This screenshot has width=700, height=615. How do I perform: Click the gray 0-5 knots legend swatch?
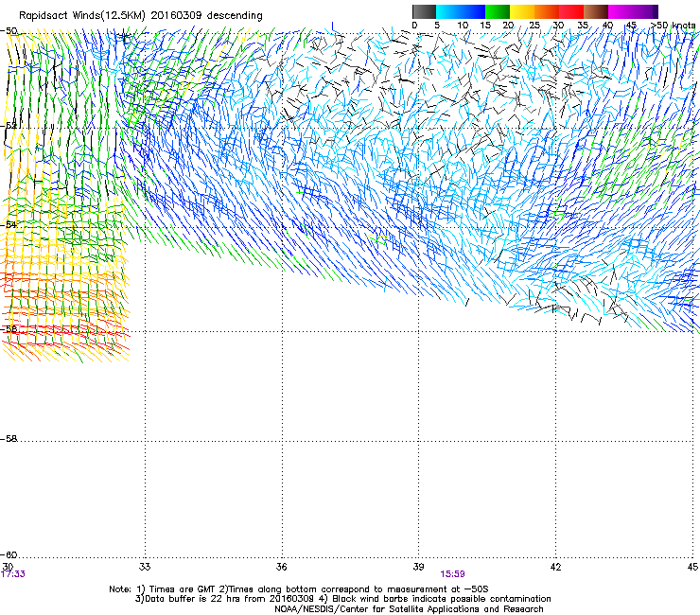tap(424, 11)
